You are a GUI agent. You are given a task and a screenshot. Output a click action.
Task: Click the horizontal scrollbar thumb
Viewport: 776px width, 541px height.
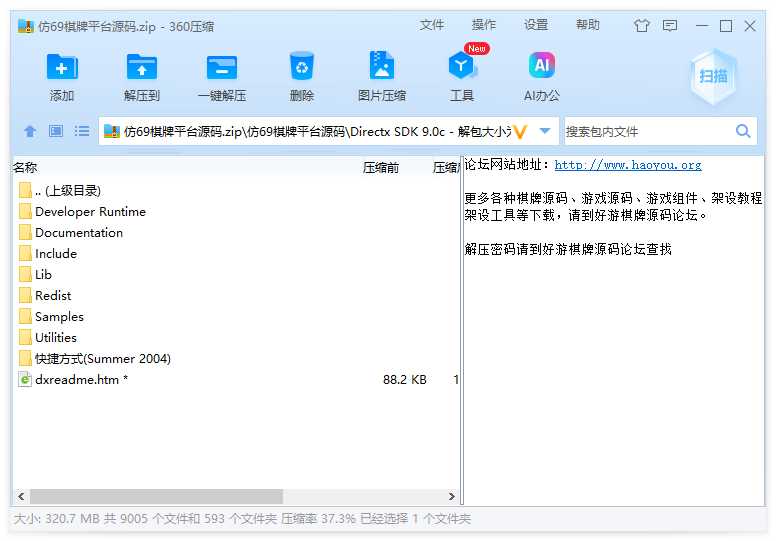[156, 496]
